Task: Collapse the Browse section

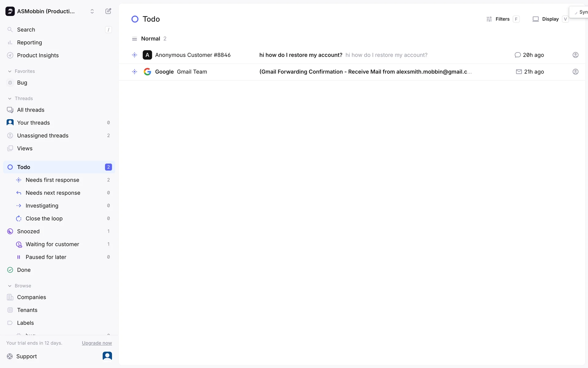Action: coord(10,286)
